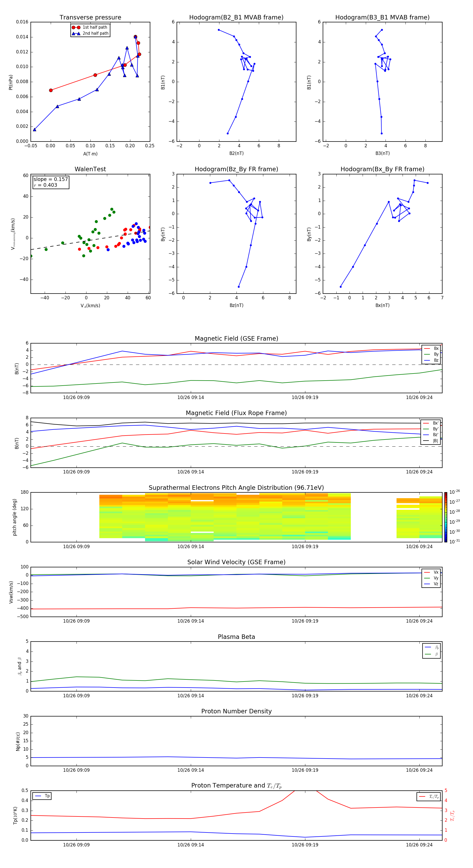The width and height of the screenshot is (473, 868).
Task: Click the 'Vx' legend entry
Action: (431, 572)
